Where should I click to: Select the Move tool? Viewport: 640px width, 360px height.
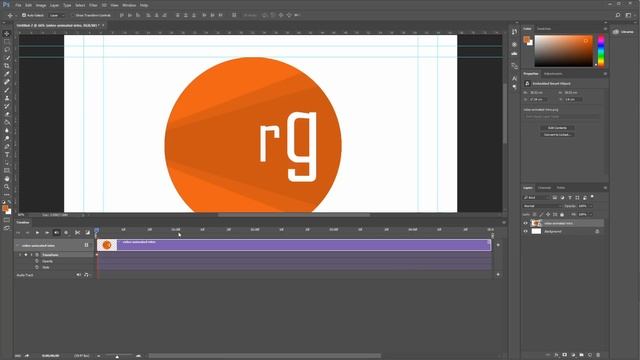(7, 33)
